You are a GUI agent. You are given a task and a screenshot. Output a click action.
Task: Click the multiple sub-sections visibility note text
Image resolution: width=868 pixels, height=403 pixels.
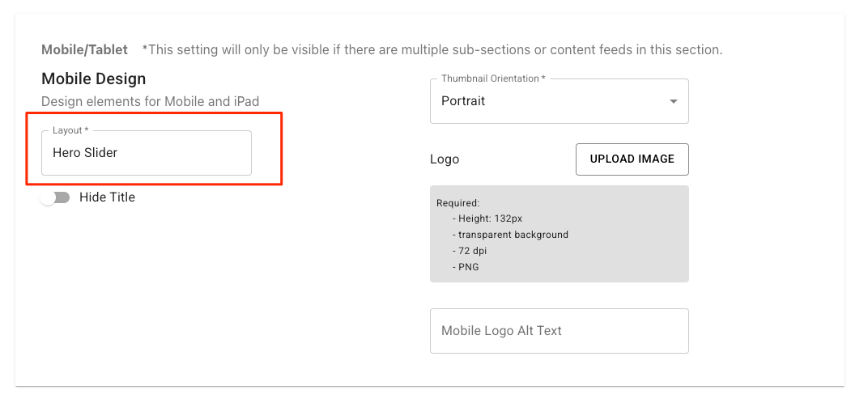(x=432, y=50)
